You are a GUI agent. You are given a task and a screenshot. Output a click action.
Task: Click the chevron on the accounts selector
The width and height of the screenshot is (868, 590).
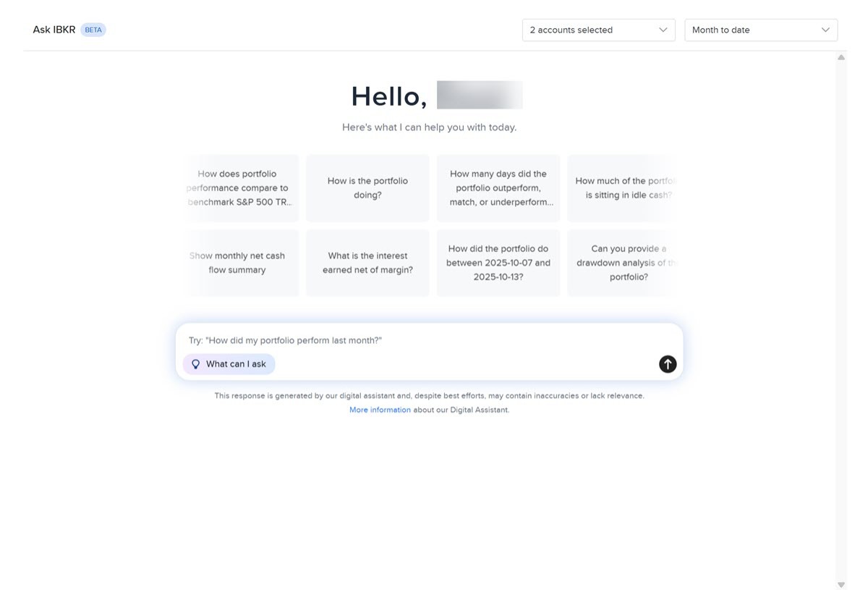[x=663, y=30]
